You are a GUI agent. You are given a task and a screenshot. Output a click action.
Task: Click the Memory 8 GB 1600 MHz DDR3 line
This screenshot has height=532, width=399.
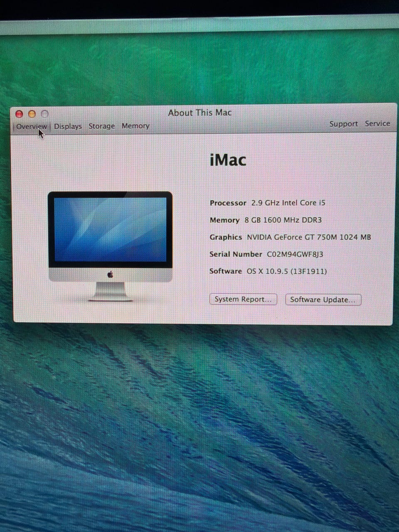(266, 220)
